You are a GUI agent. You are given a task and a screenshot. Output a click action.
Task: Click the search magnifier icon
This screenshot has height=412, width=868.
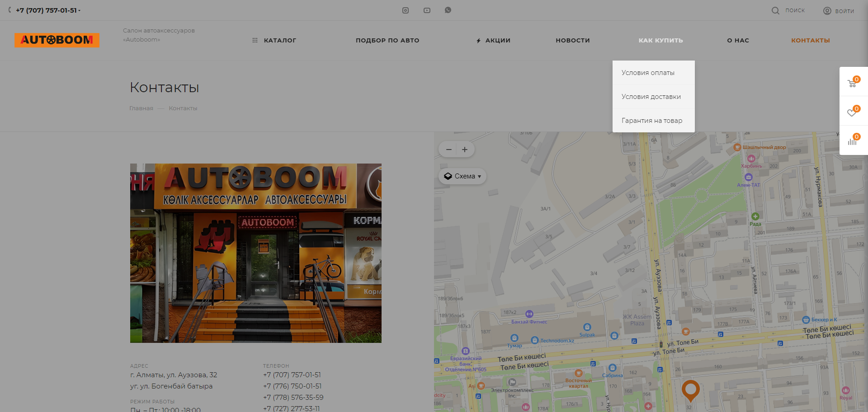(x=775, y=10)
